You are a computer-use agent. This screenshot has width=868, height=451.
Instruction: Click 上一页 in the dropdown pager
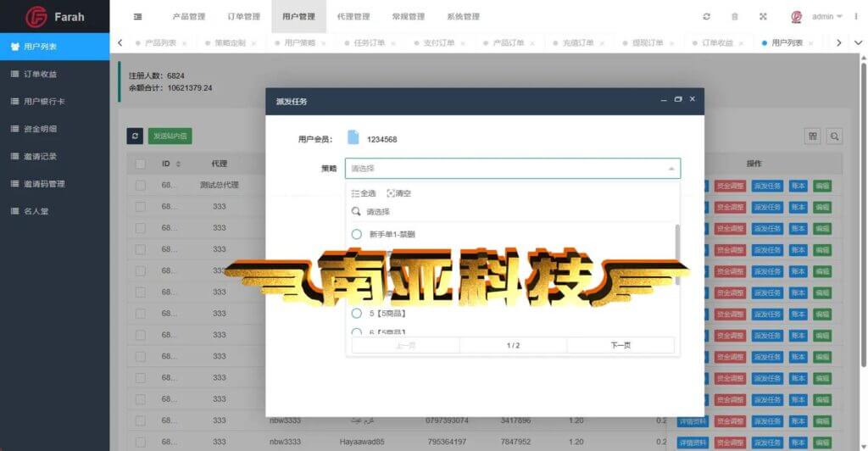pos(405,345)
